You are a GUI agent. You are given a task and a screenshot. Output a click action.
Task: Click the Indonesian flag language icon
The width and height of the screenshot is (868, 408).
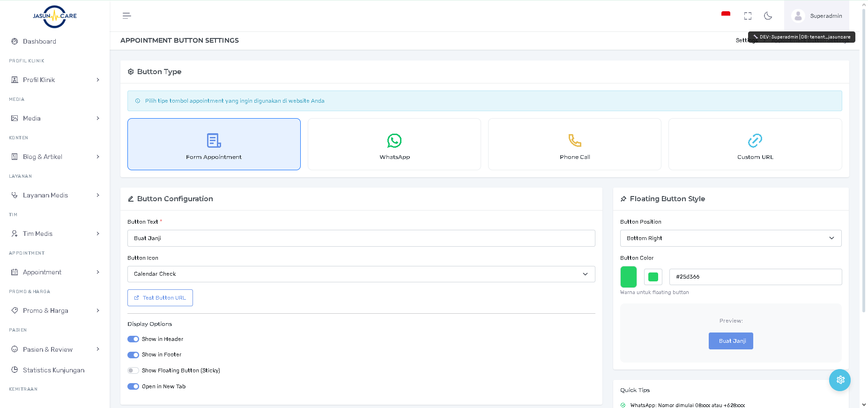click(x=726, y=15)
